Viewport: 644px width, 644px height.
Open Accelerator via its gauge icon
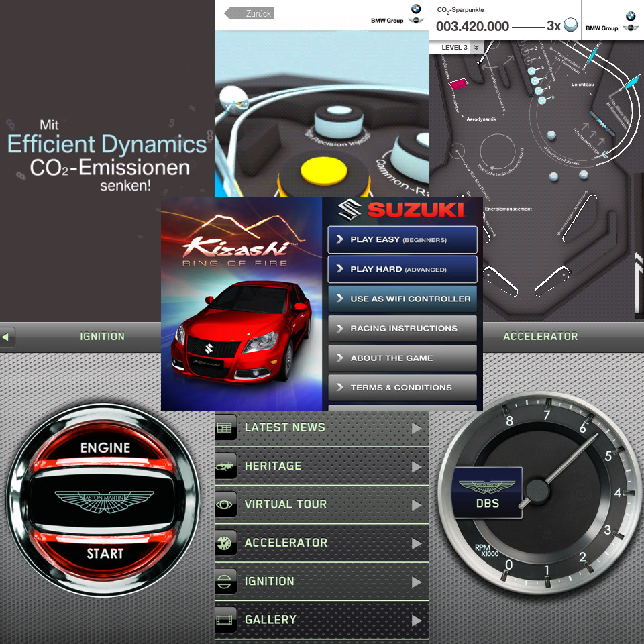225,543
